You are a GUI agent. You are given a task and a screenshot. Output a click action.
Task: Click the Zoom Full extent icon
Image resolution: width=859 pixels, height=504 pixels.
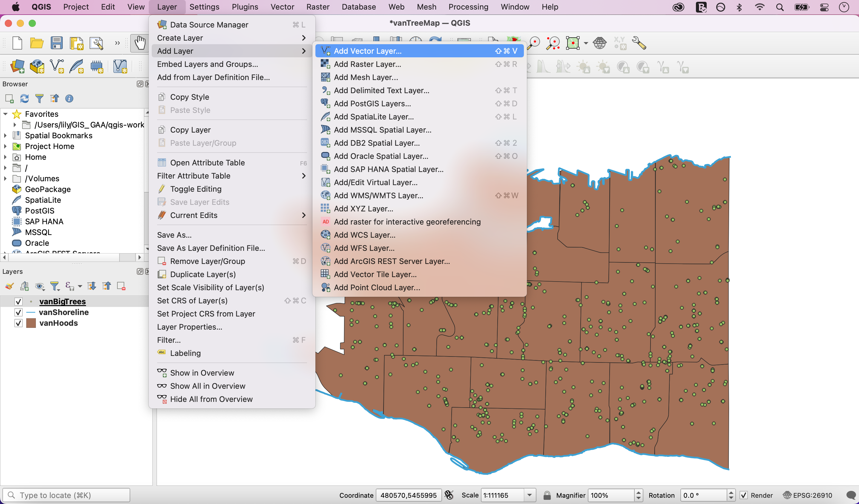(x=573, y=43)
